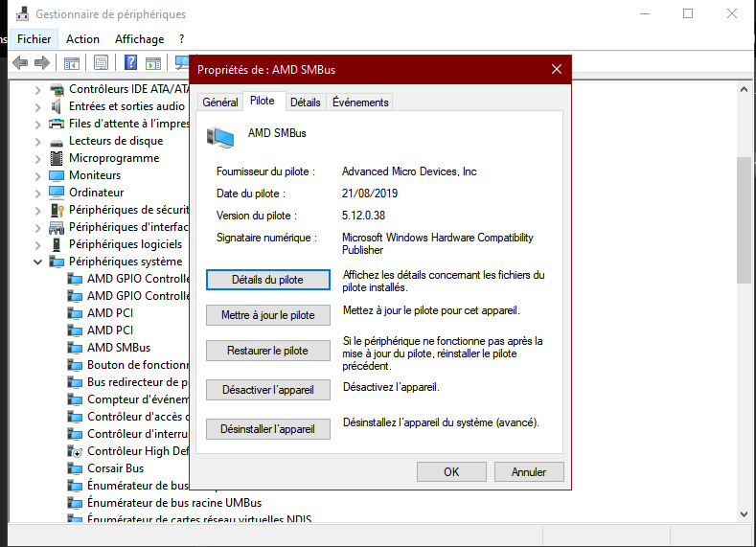Click the show/hide console tree toolbar icon
The image size is (756, 547).
(71, 62)
